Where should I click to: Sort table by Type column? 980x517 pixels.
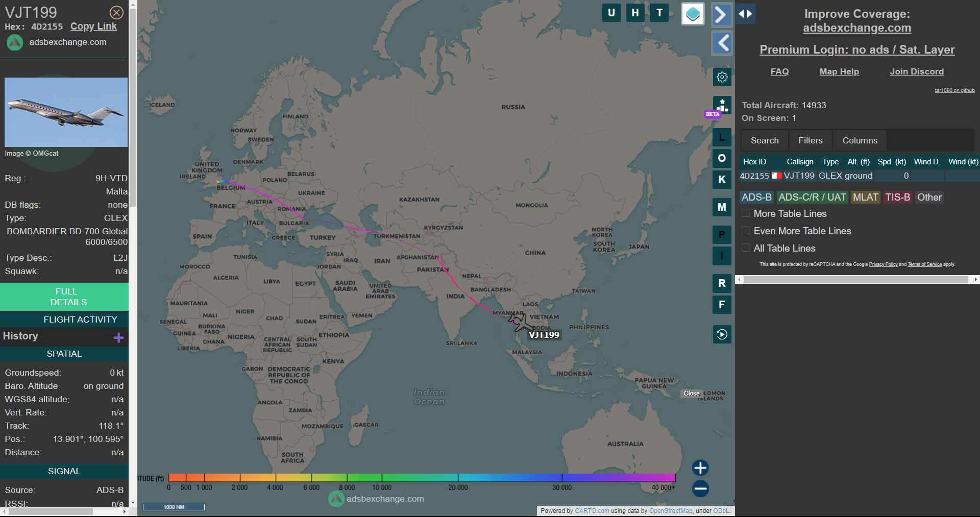coord(830,162)
